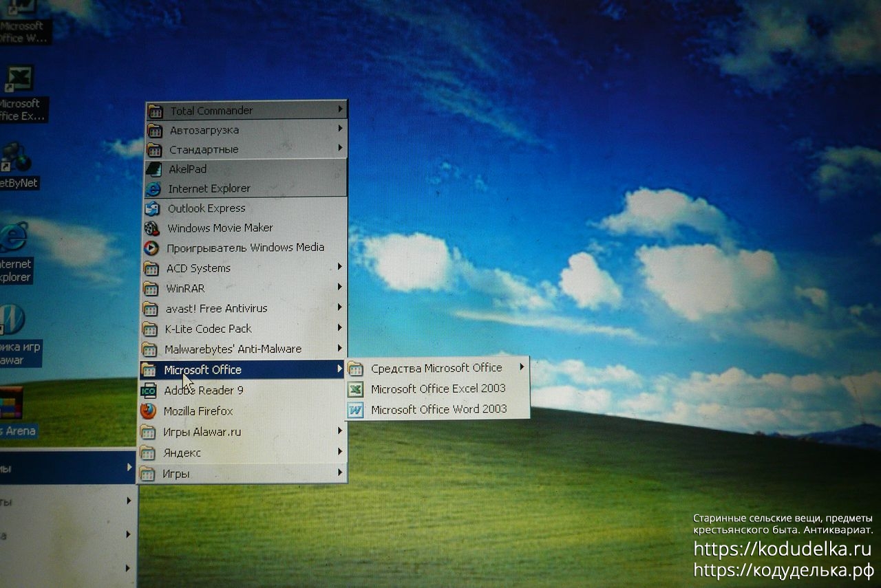The image size is (881, 588).
Task: Select the Яндекс menu folder
Action: pos(182,453)
